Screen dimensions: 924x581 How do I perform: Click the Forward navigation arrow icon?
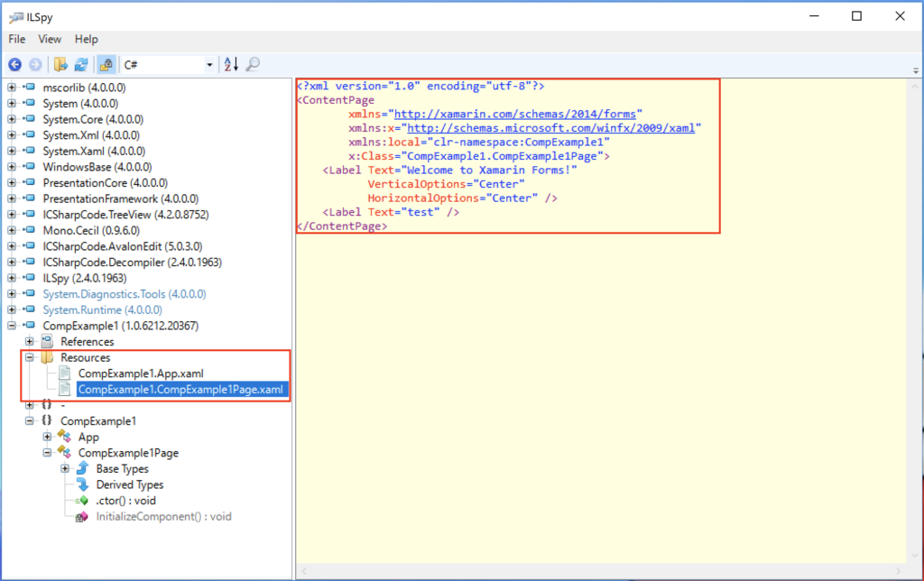[35, 65]
